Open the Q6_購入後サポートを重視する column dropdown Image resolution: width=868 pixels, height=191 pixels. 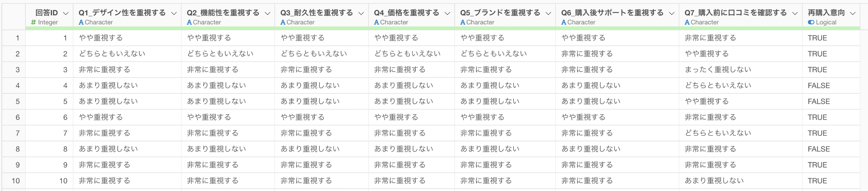point(672,13)
